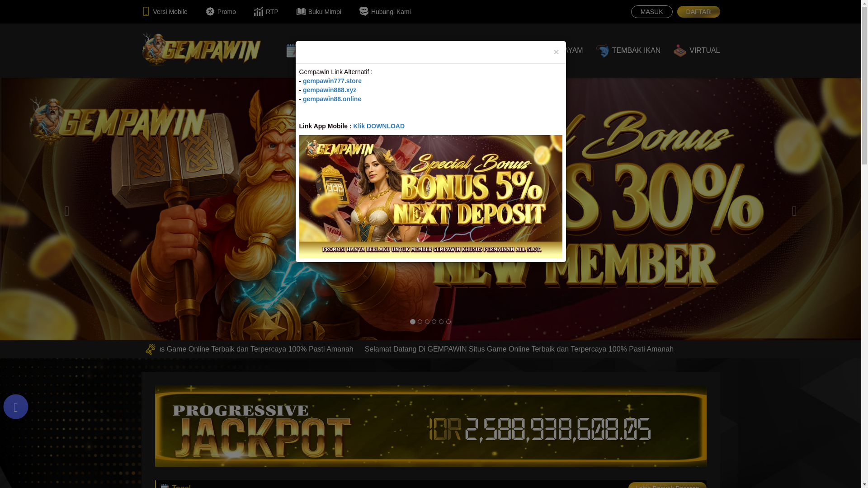Viewport: 868px width, 488px height.
Task: Select the fifth carousel indicator dot
Action: (441, 322)
